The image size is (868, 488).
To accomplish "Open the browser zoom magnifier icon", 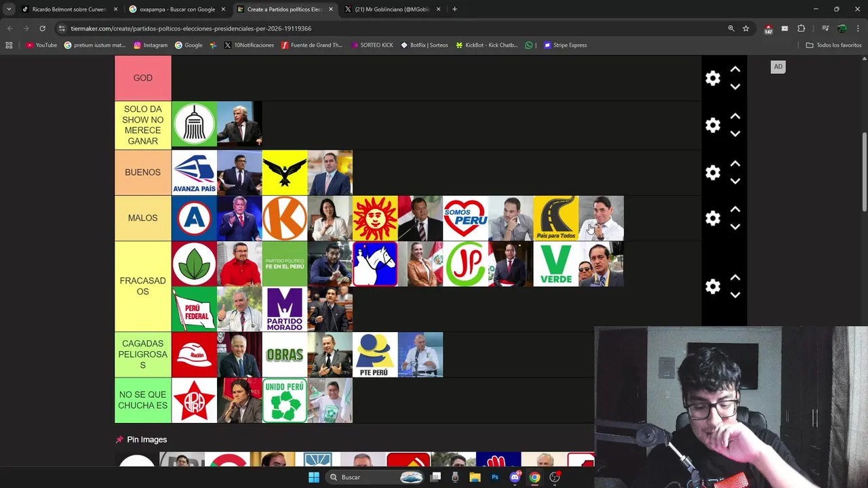I will tap(731, 28).
